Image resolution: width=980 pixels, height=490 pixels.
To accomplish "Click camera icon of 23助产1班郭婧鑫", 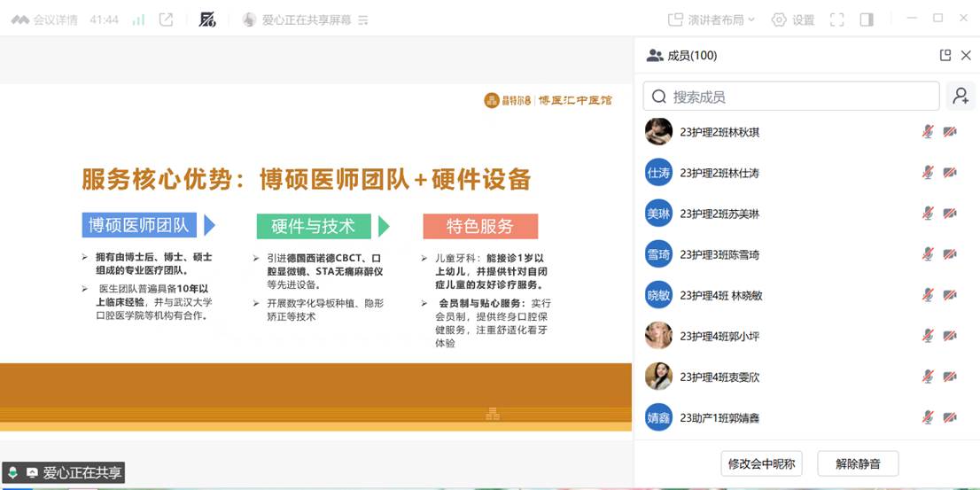I will pos(950,416).
